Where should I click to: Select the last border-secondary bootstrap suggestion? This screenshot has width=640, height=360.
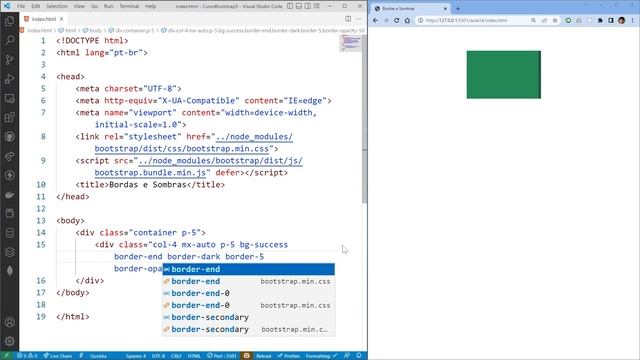click(x=249, y=329)
